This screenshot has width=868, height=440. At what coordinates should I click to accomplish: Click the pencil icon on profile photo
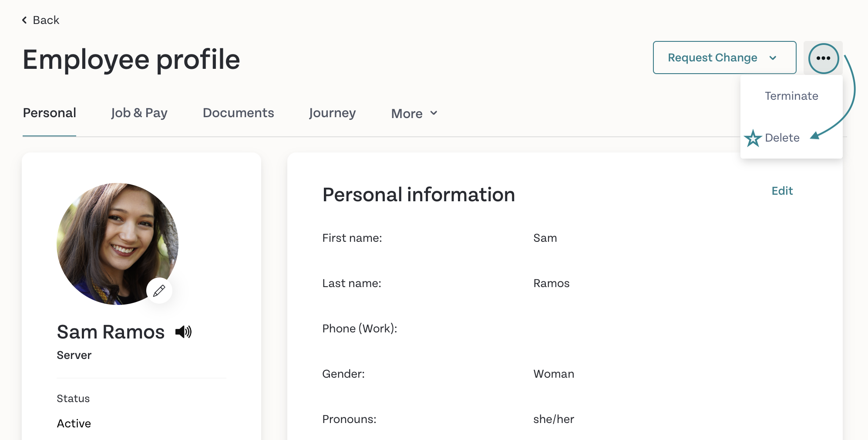(159, 291)
